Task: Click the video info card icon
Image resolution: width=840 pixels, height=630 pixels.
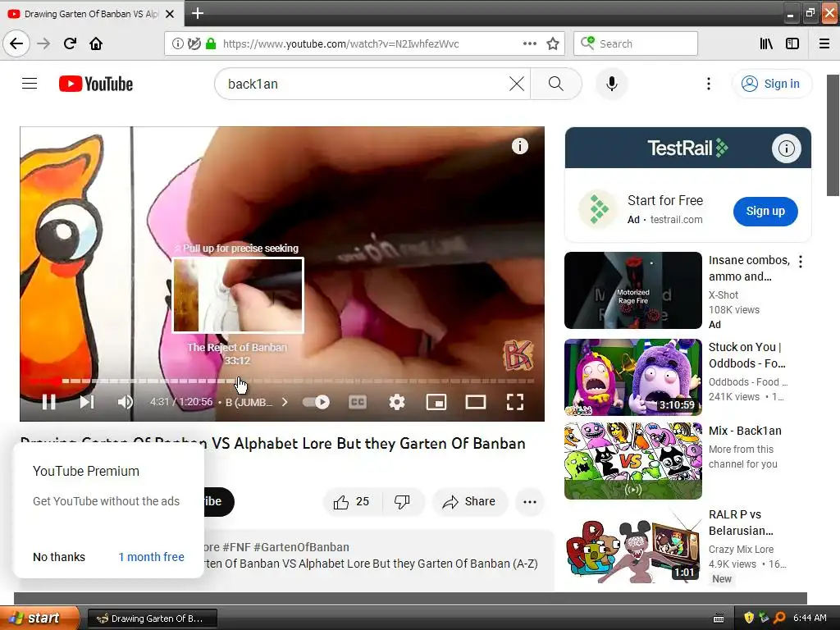Action: tap(519, 146)
